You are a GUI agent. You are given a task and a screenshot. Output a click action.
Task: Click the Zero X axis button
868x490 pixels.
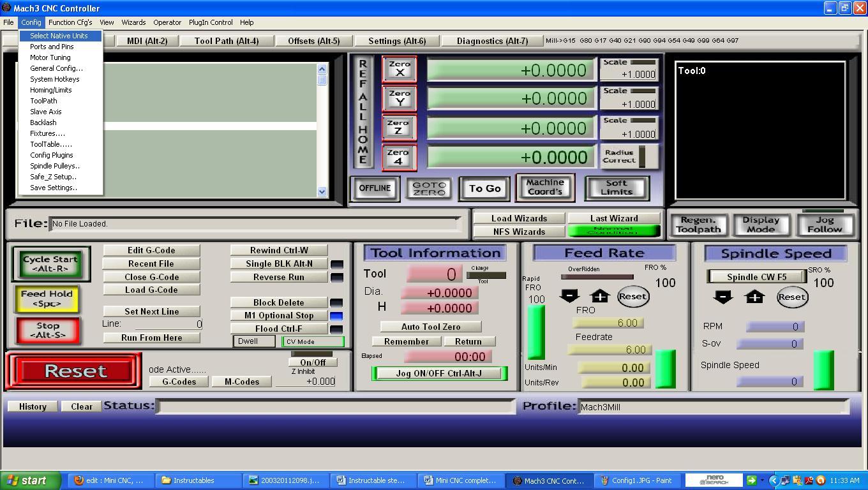pos(400,69)
